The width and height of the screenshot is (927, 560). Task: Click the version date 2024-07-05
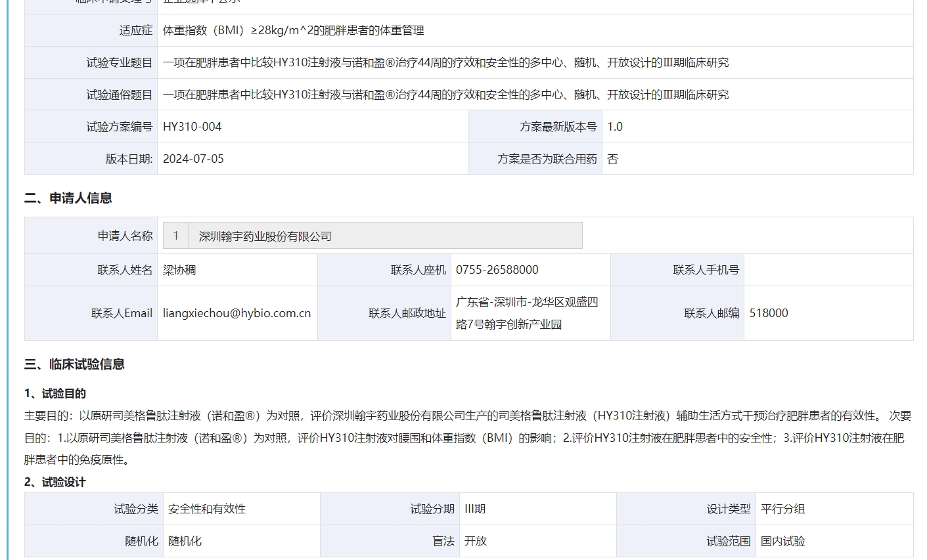click(x=193, y=159)
